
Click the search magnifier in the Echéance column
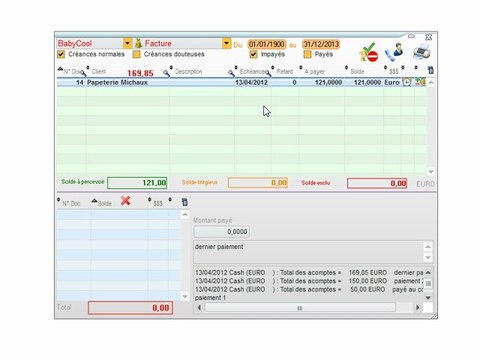[x=268, y=73]
